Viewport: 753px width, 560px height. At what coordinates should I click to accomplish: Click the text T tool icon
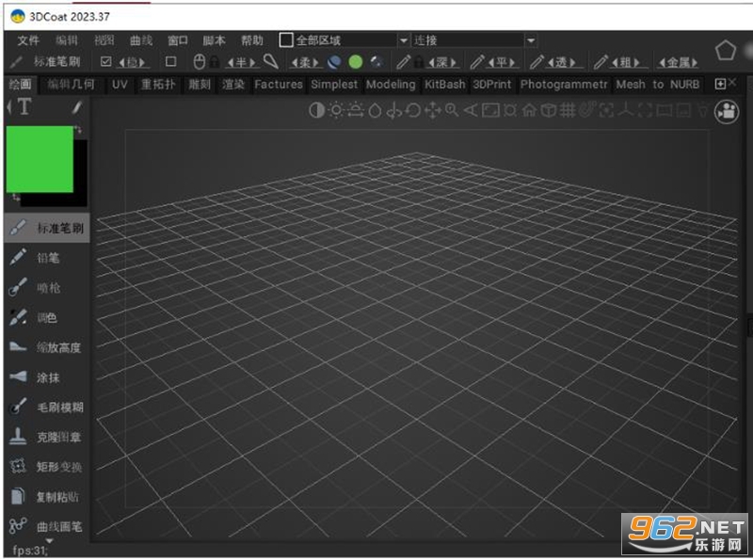tap(24, 107)
